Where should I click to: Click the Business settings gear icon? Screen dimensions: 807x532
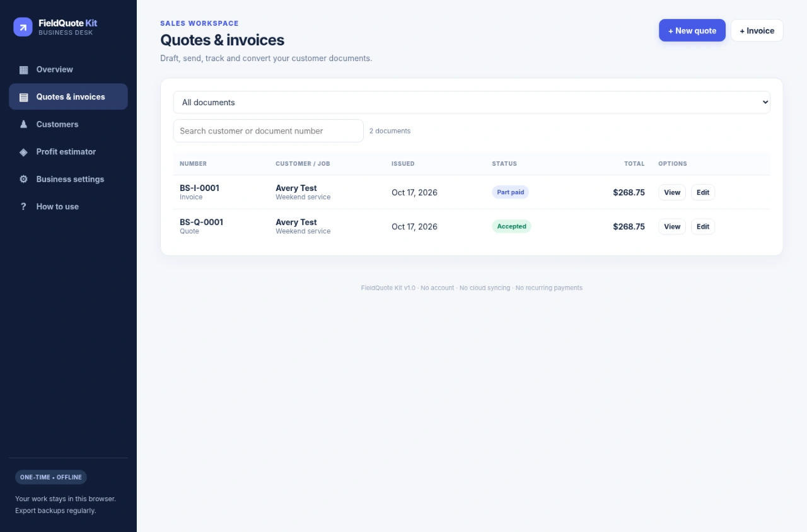pos(24,179)
